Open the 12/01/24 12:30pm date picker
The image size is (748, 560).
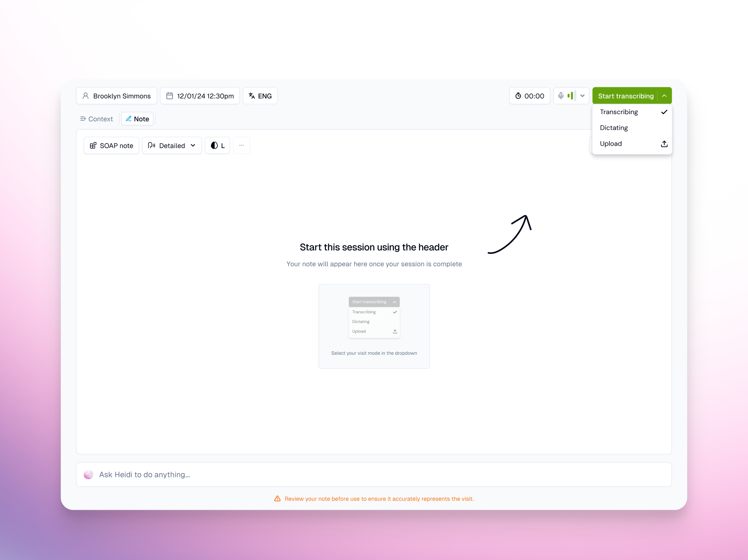200,96
